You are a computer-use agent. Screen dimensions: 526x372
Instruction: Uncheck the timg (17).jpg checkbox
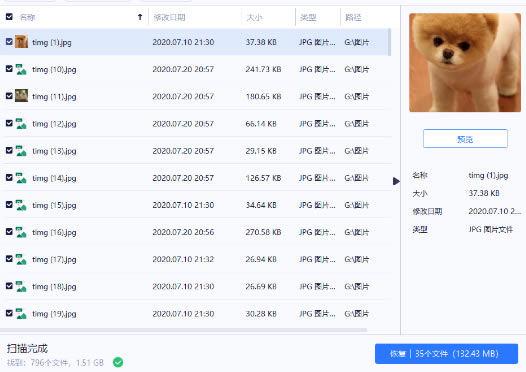pos(9,259)
